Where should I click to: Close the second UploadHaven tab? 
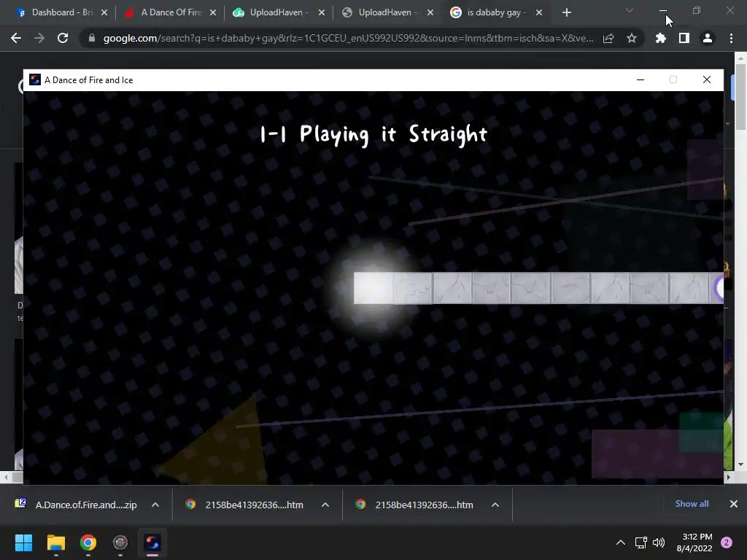point(430,13)
